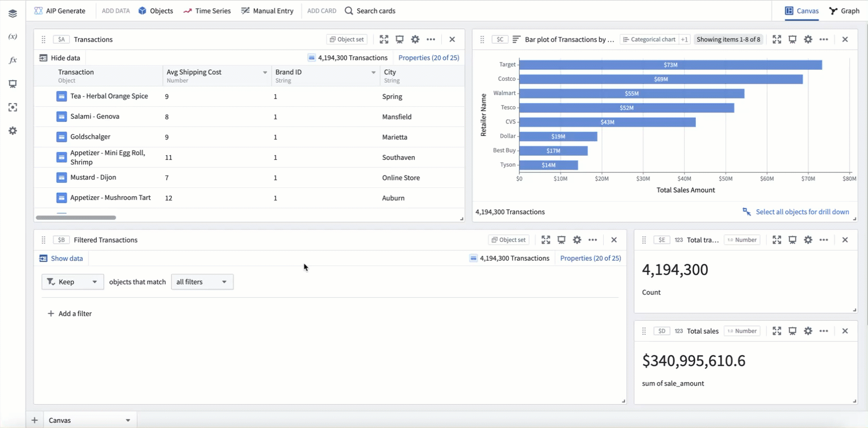This screenshot has width=868, height=428.
Task: Click Categorical chart badge on bar plot
Action: [649, 40]
